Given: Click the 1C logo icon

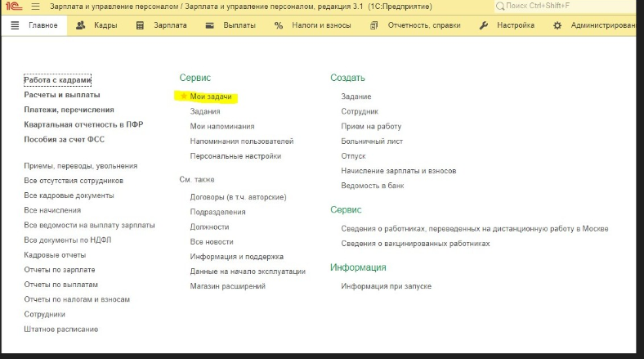Looking at the screenshot, I should click(x=15, y=7).
